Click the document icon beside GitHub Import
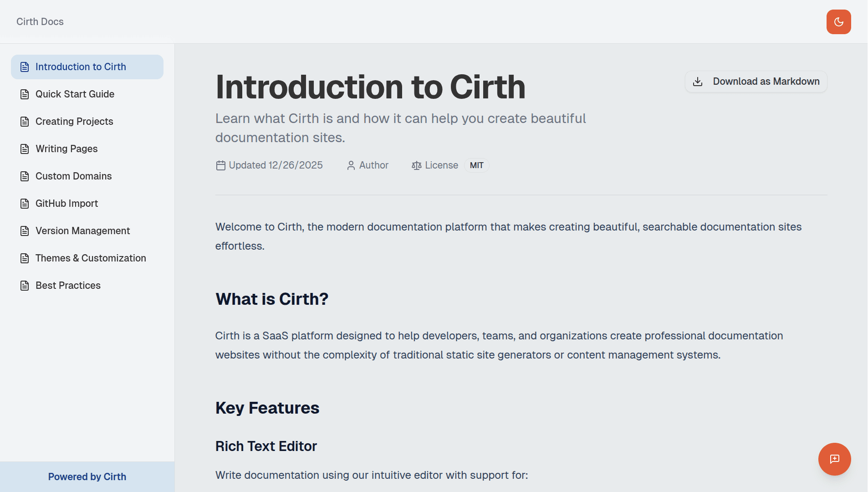This screenshot has width=868, height=492. click(24, 203)
